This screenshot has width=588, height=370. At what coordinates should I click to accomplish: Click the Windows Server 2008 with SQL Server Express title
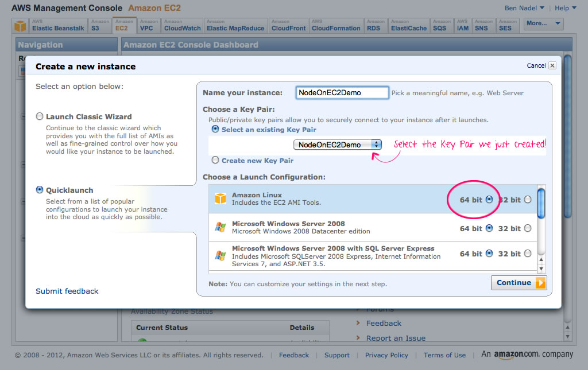[x=333, y=248]
